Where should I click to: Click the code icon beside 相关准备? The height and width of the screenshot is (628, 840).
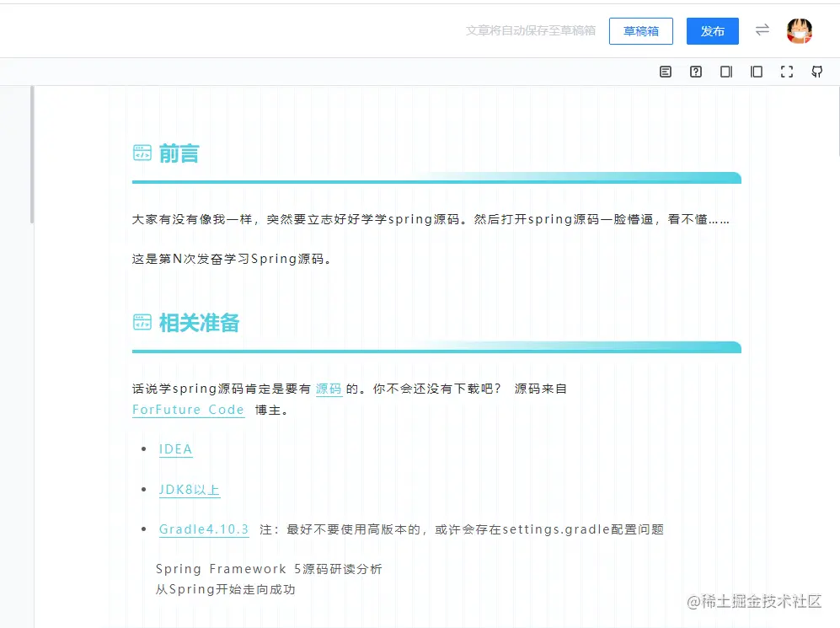(x=142, y=322)
